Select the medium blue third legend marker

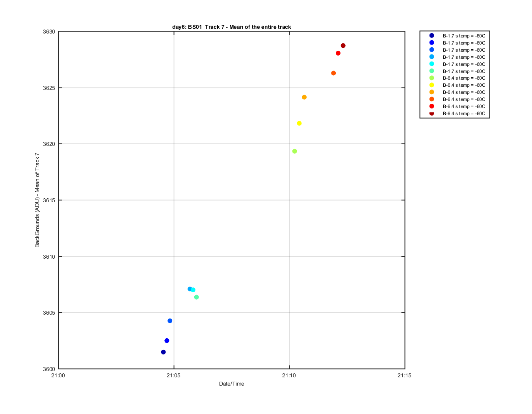[x=432, y=50]
